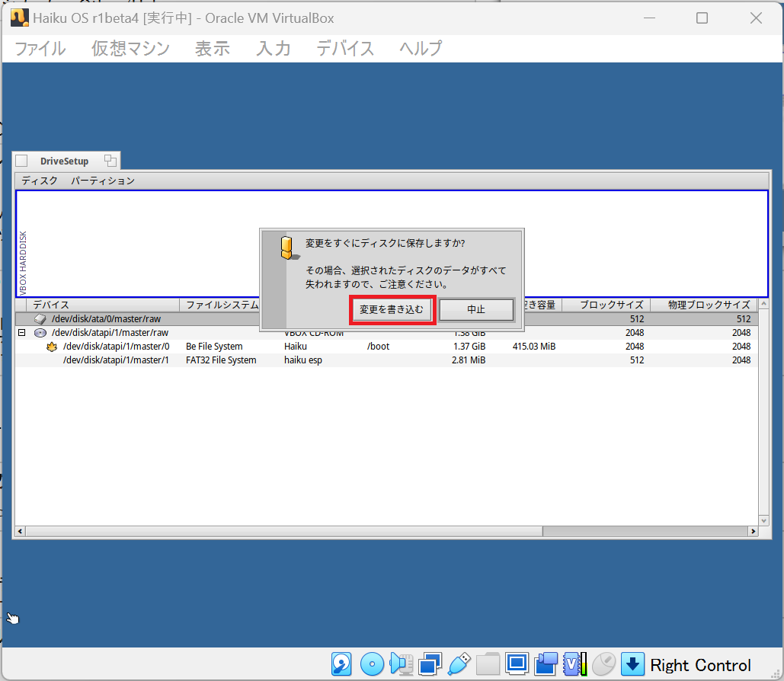
Task: Click the horizontal scrollbar thumb
Action: click(x=284, y=531)
